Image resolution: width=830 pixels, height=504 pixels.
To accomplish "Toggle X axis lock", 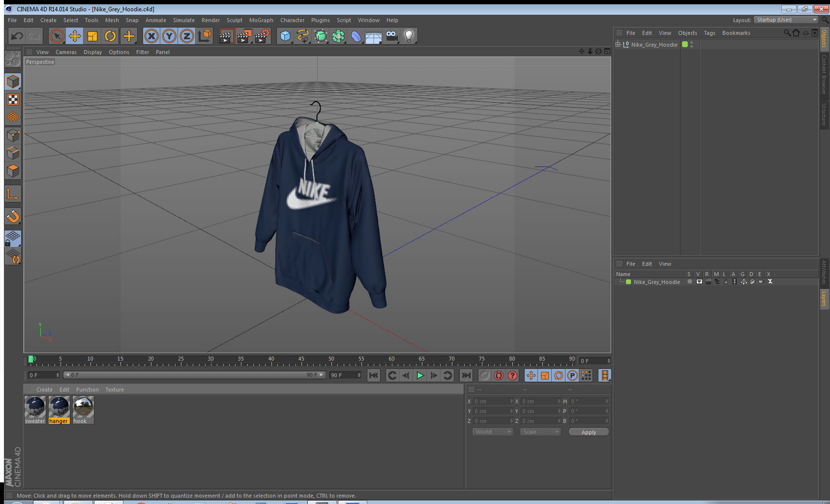I will 151,36.
